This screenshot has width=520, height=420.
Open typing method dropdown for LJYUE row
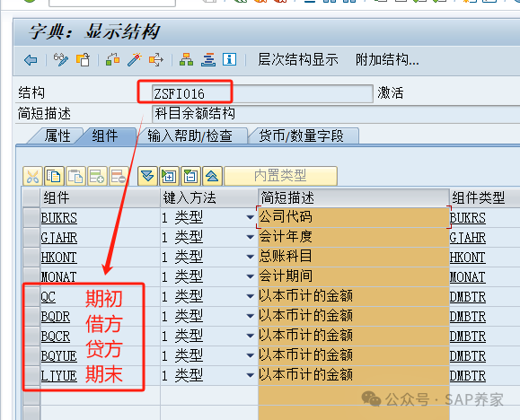251,376
